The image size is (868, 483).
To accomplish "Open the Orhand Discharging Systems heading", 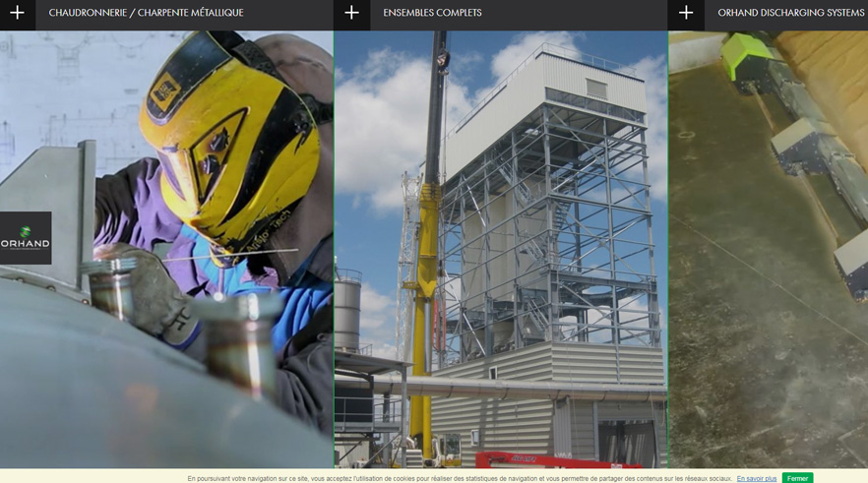I will tap(791, 13).
